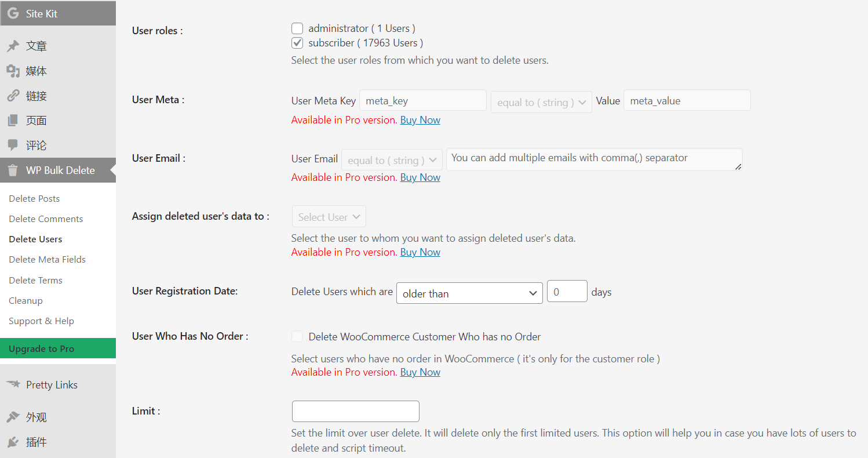868x458 pixels.
Task: Toggle Delete WooCommerce Customer no Order checkbox
Action: (x=297, y=337)
